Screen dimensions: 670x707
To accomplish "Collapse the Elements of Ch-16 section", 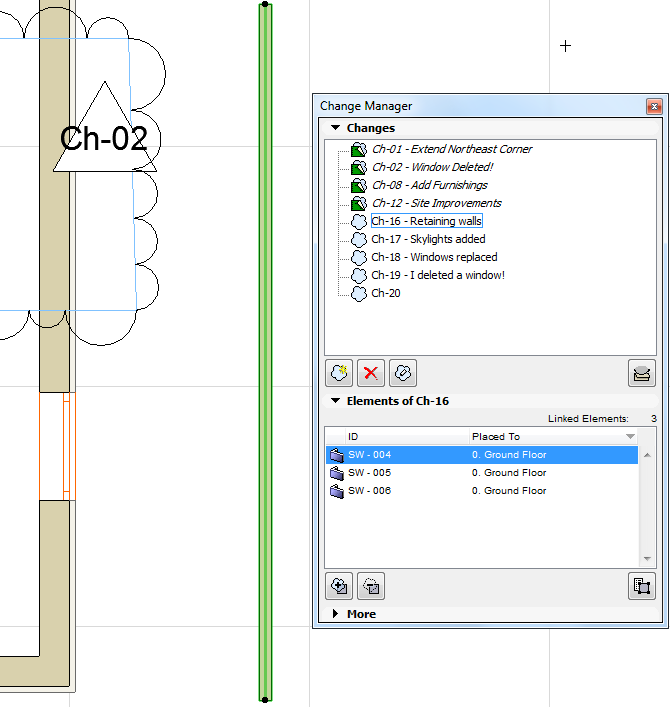I will [x=335, y=400].
